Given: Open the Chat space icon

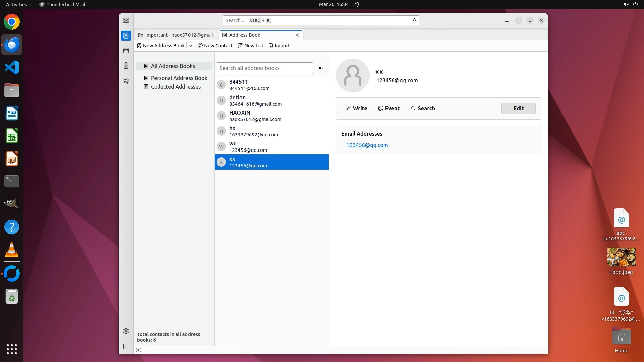Looking at the screenshot, I should (126, 81).
